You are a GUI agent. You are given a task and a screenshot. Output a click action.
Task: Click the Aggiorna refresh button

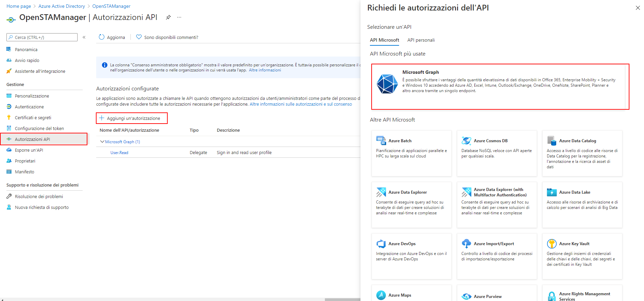112,37
